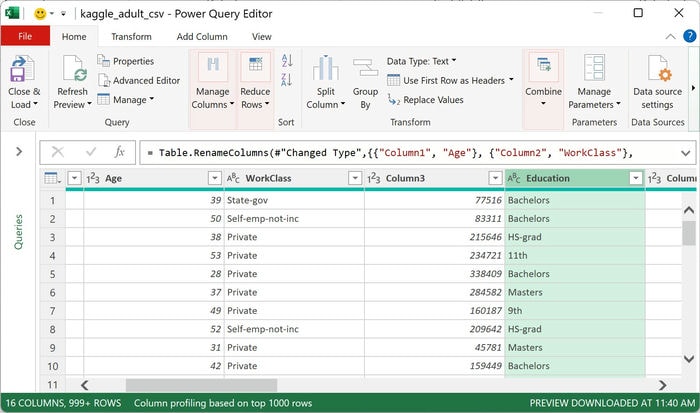700x413 pixels.
Task: Click the State-gov cell
Action: [x=294, y=200]
